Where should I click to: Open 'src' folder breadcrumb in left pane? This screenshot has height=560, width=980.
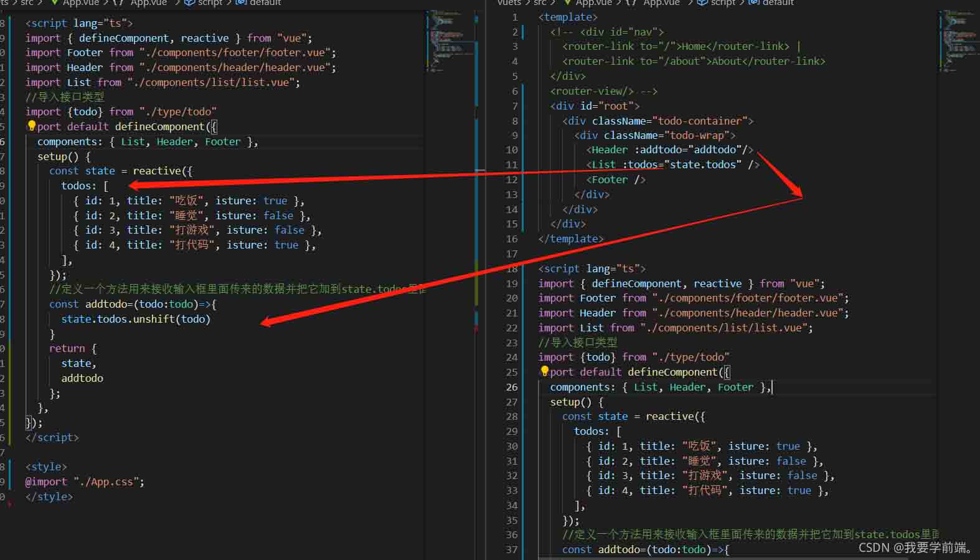(x=27, y=2)
